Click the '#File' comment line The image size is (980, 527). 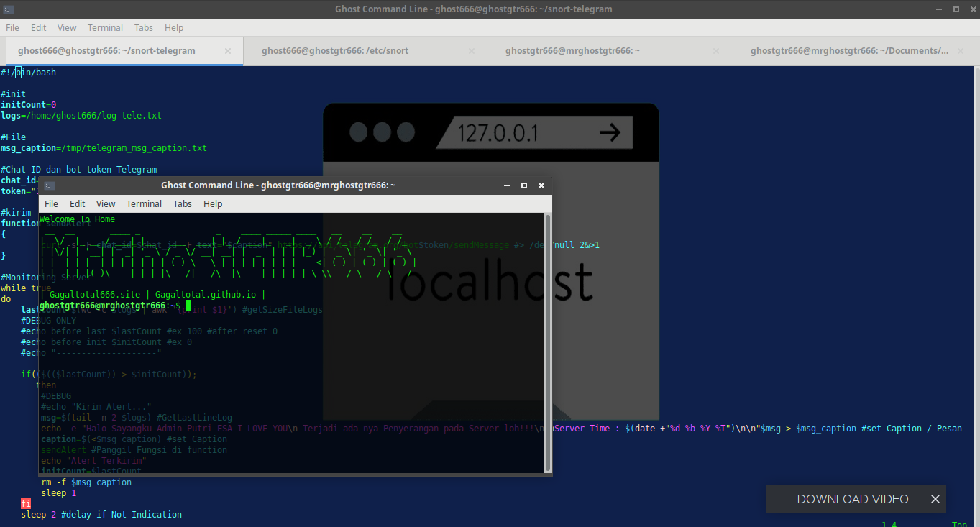pyautogui.click(x=13, y=137)
